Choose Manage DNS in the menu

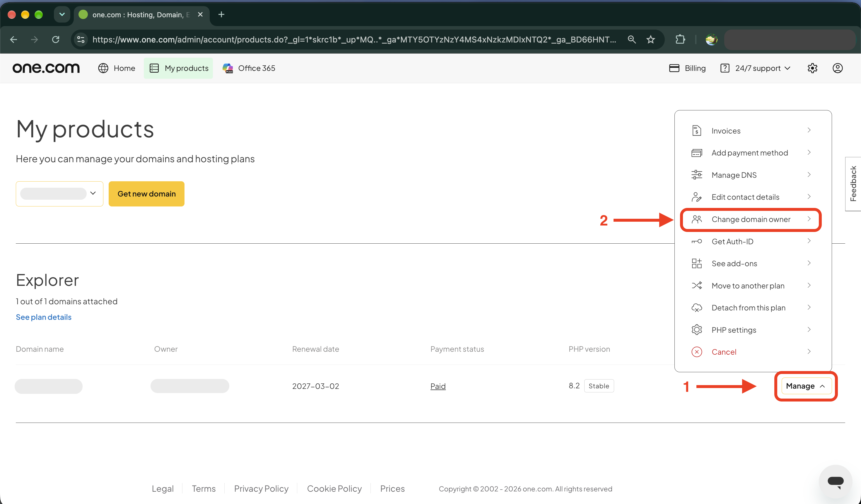click(751, 175)
